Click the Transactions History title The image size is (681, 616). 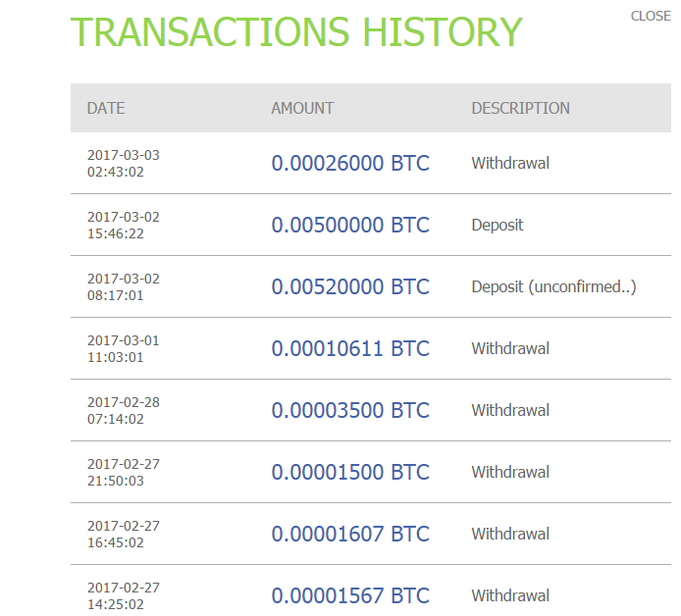click(296, 32)
